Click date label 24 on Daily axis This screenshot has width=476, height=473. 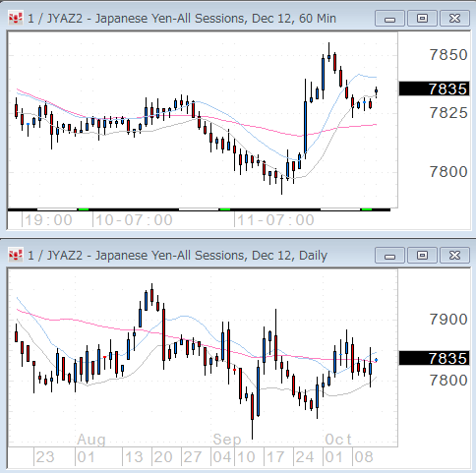pos(305,457)
